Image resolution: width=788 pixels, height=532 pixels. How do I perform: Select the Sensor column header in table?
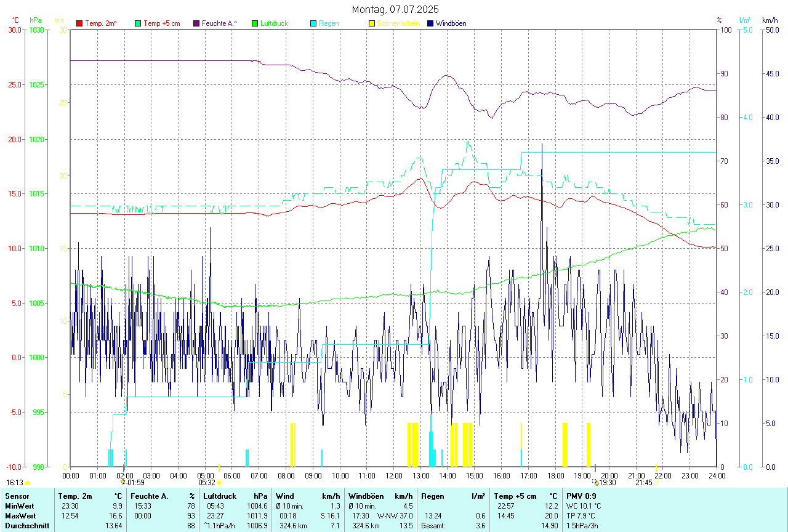(15, 496)
